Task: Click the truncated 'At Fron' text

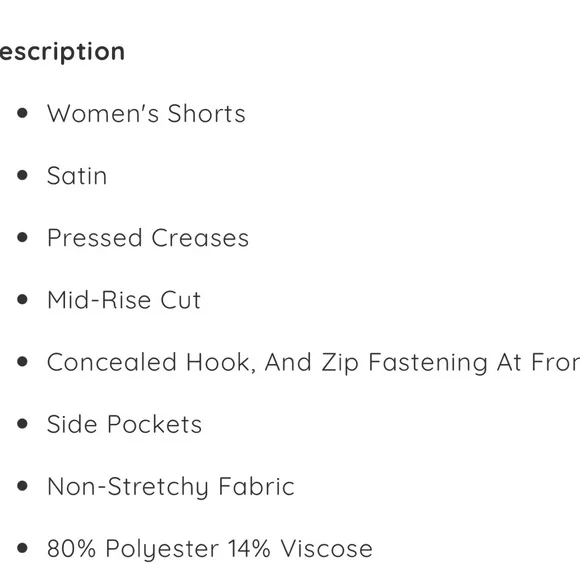Action: tap(539, 362)
